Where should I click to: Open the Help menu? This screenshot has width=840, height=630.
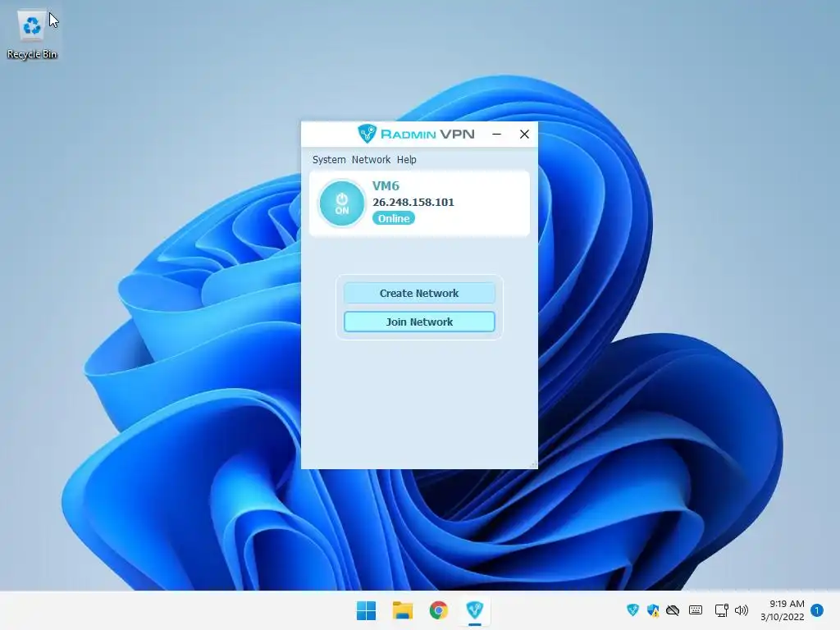tap(407, 160)
